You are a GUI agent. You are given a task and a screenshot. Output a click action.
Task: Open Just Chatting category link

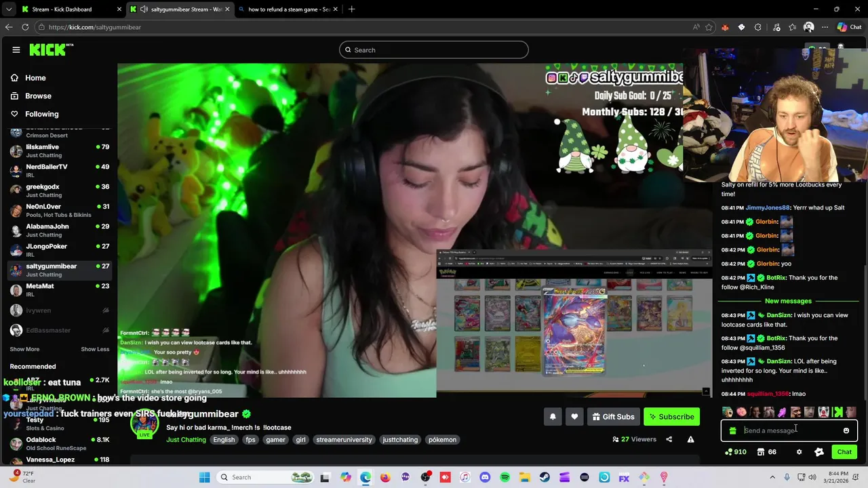click(x=186, y=439)
